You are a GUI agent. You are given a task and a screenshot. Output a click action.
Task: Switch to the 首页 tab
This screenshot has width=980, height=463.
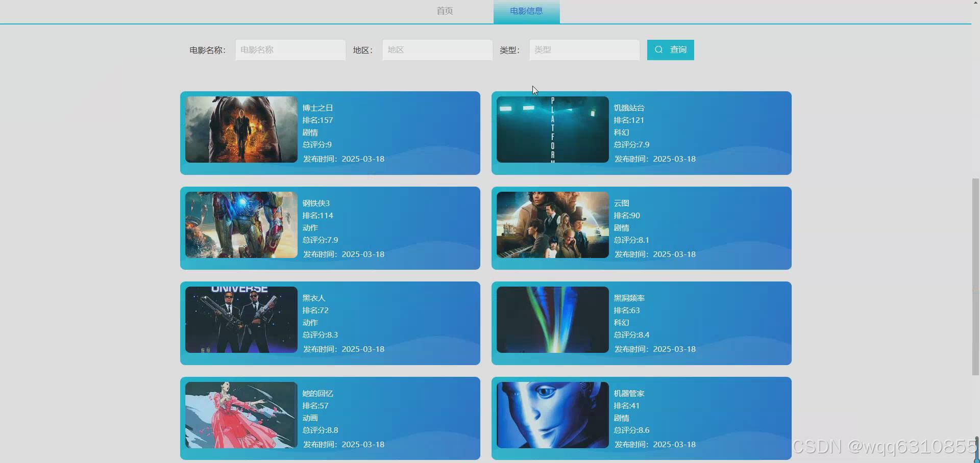tap(445, 11)
